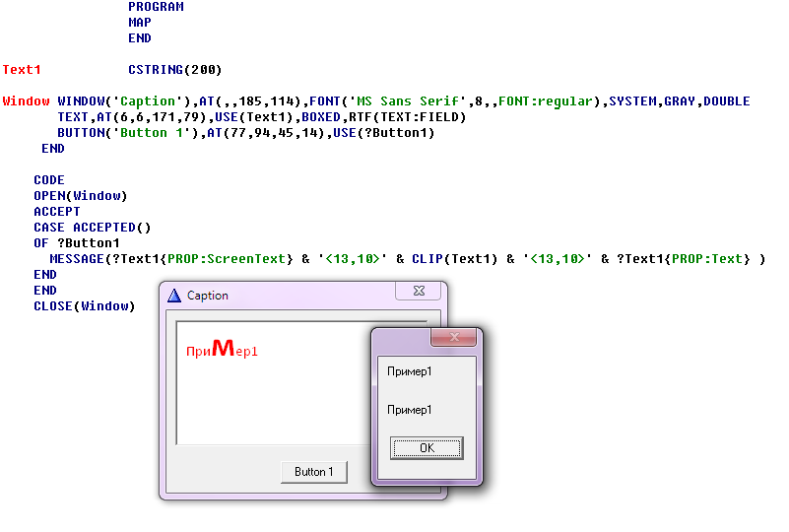Click the OPEN(Window) statement

tap(81, 196)
